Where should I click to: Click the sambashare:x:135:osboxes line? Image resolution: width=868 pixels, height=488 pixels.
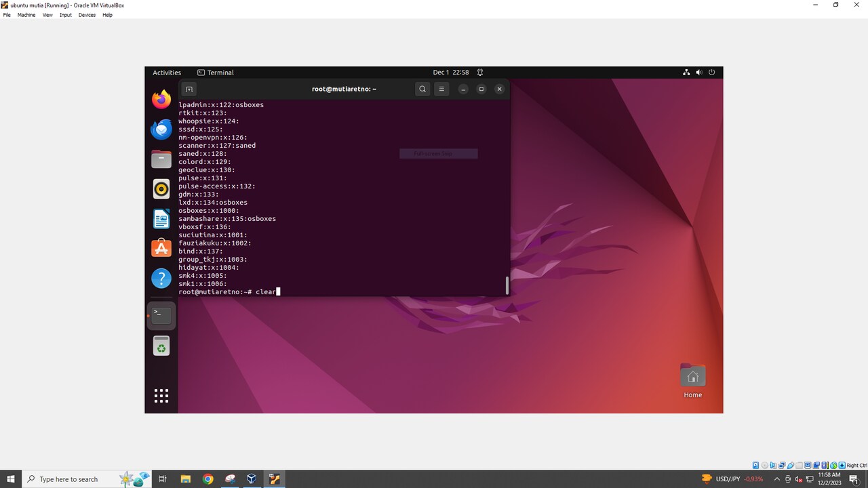coord(227,218)
